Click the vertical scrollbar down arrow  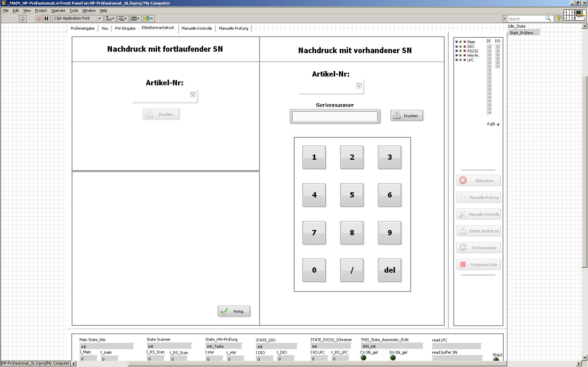click(585, 358)
